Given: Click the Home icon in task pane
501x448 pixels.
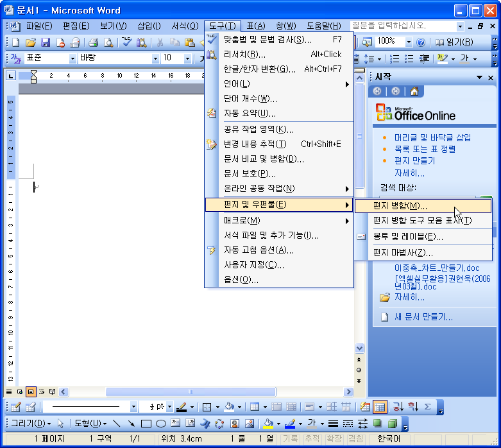Looking at the screenshot, I should [x=414, y=91].
